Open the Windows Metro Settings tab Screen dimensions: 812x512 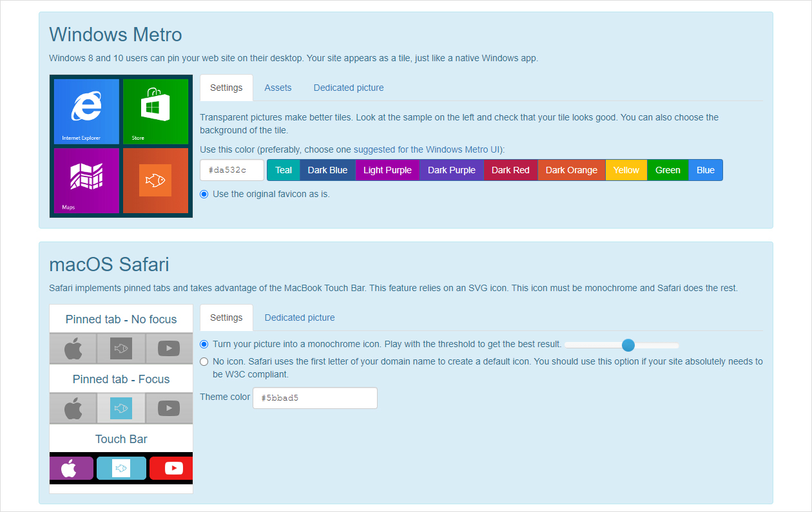(226, 88)
